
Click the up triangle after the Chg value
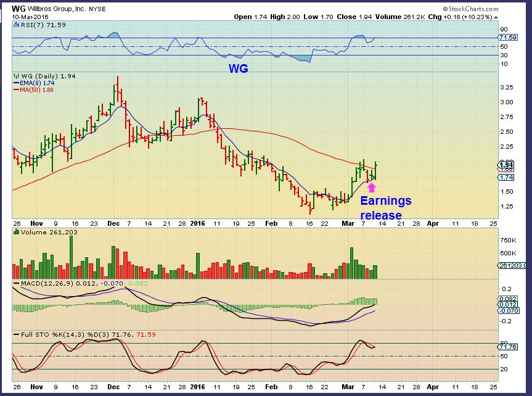click(496, 17)
